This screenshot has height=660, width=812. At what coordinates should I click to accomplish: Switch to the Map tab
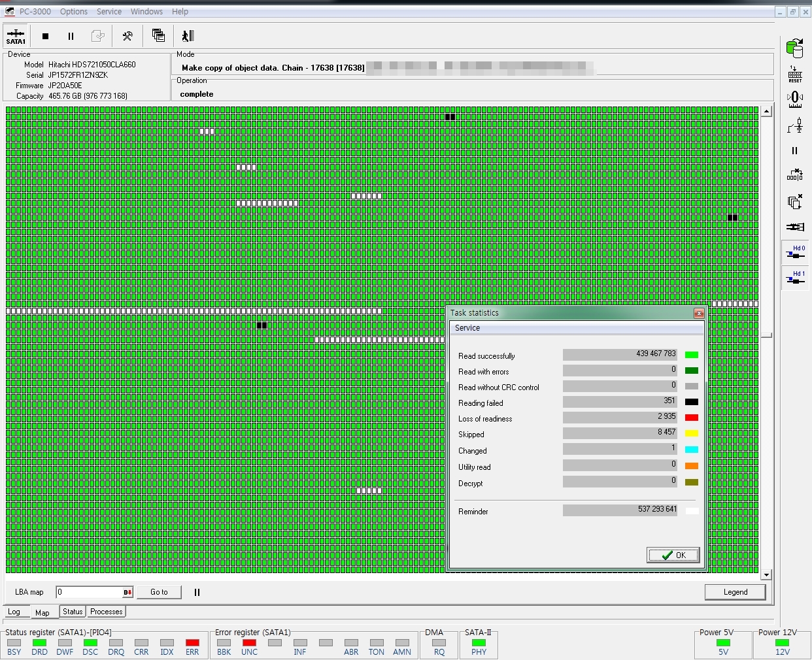(x=42, y=612)
